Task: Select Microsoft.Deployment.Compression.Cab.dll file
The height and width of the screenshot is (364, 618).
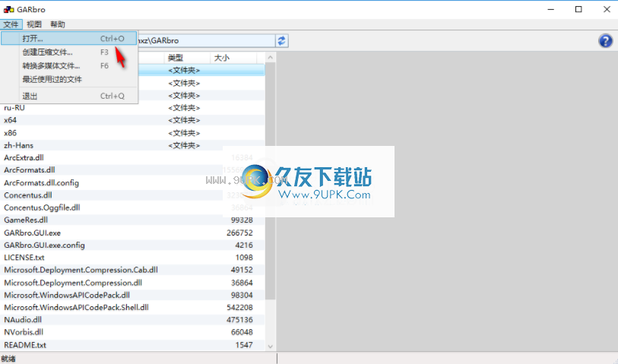Action: 132,270
